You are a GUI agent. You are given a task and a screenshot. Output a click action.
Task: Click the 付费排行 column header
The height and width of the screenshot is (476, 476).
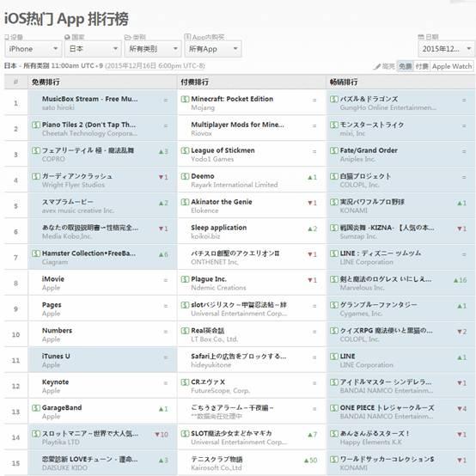click(194, 82)
